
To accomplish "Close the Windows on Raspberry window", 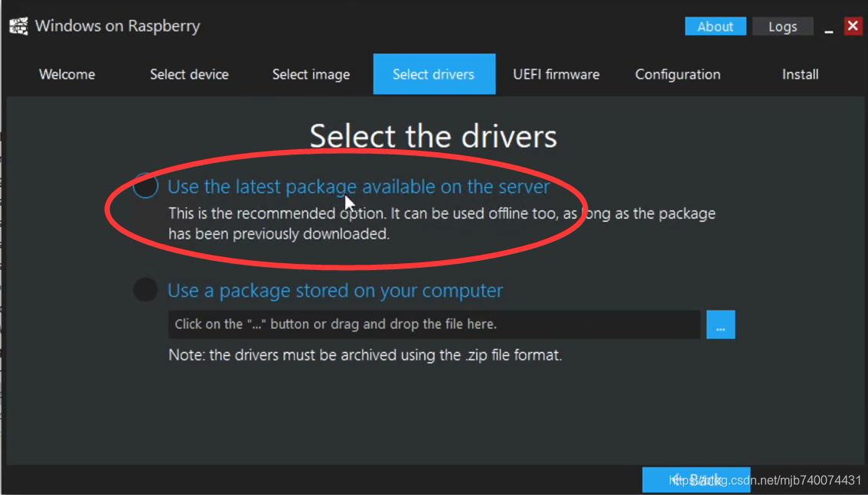I will tap(853, 26).
